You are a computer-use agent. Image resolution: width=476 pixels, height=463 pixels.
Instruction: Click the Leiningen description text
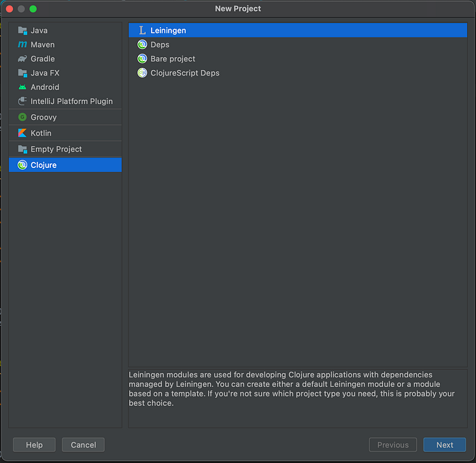(x=292, y=389)
